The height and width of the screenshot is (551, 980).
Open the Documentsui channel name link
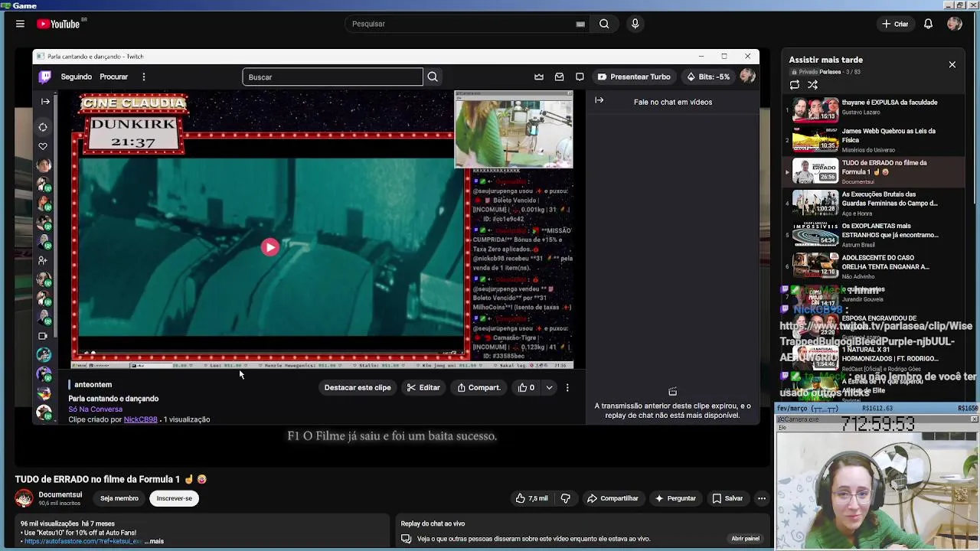(60, 494)
